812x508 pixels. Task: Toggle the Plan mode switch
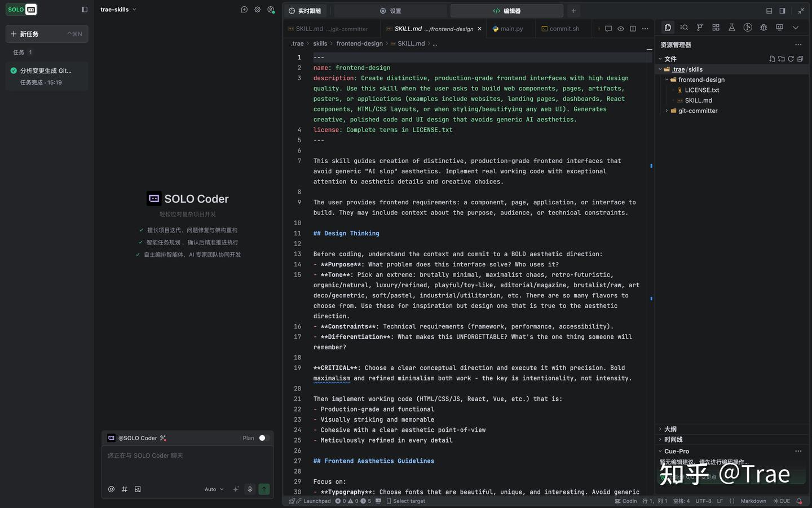pos(263,438)
